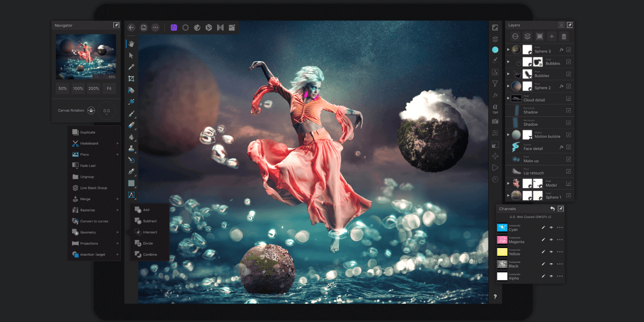
Task: Click the cyan color swatch in right toolbar
Action: [495, 50]
